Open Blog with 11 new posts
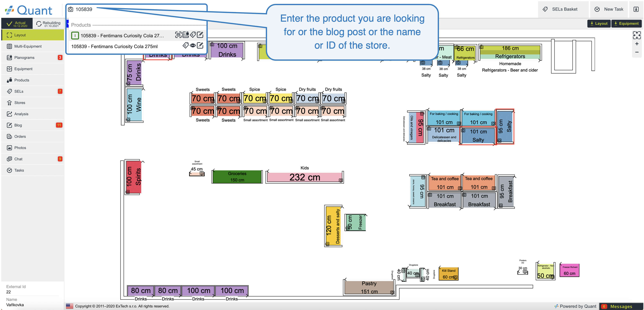The height and width of the screenshot is (310, 644). 33,125
